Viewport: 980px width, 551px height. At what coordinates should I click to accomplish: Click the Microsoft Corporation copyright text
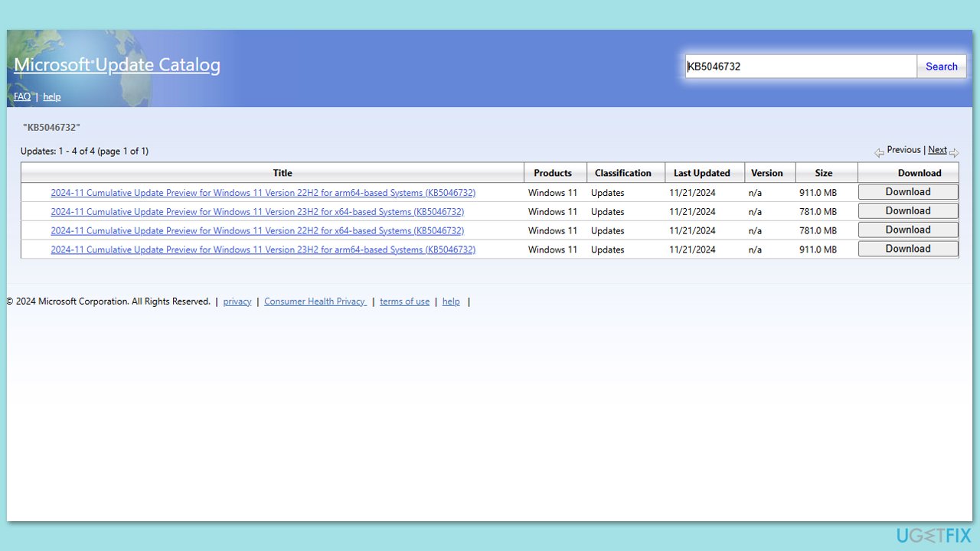click(x=109, y=302)
